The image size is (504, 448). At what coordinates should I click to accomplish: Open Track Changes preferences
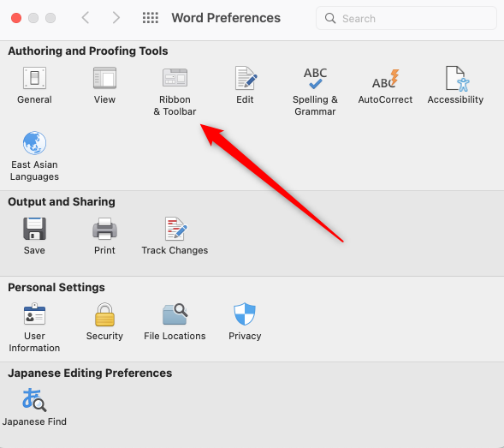(175, 236)
